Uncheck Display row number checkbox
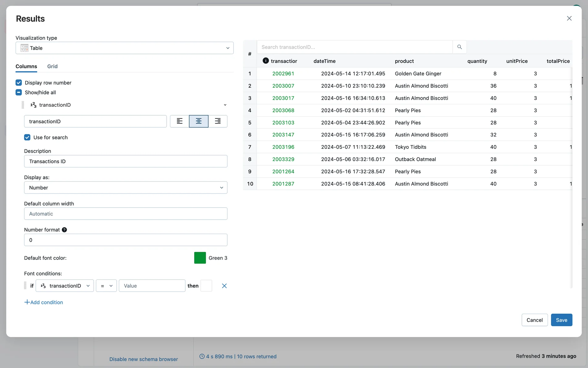 pyautogui.click(x=19, y=82)
